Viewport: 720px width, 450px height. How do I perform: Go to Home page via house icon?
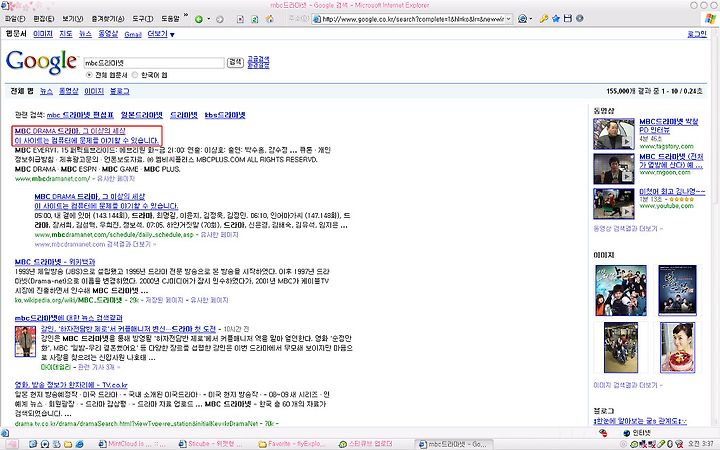pos(270,19)
